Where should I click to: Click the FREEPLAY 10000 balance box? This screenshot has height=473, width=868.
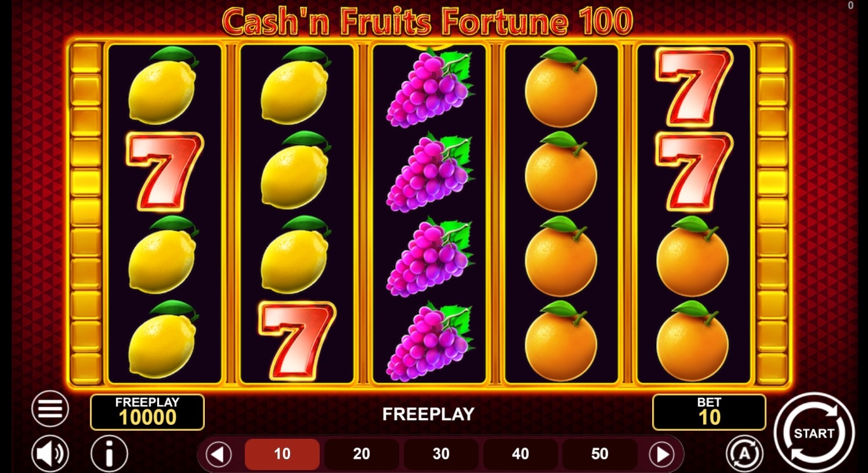pyautogui.click(x=147, y=412)
